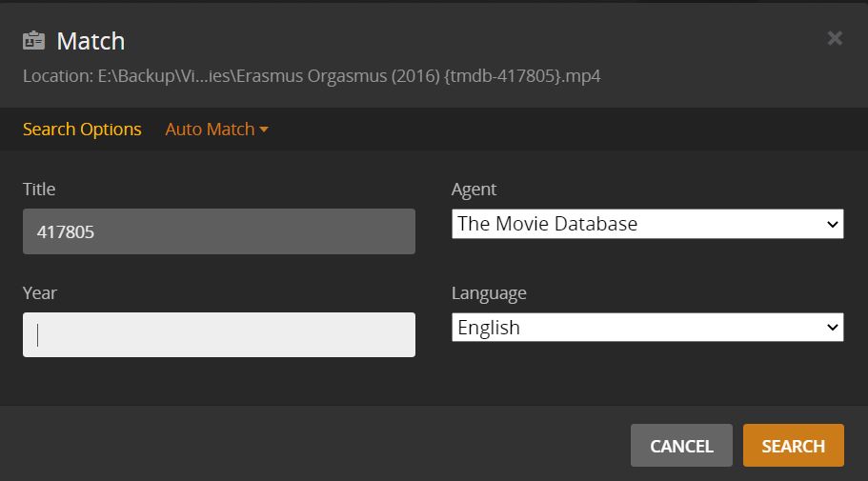Click the Match heading text

91,41
